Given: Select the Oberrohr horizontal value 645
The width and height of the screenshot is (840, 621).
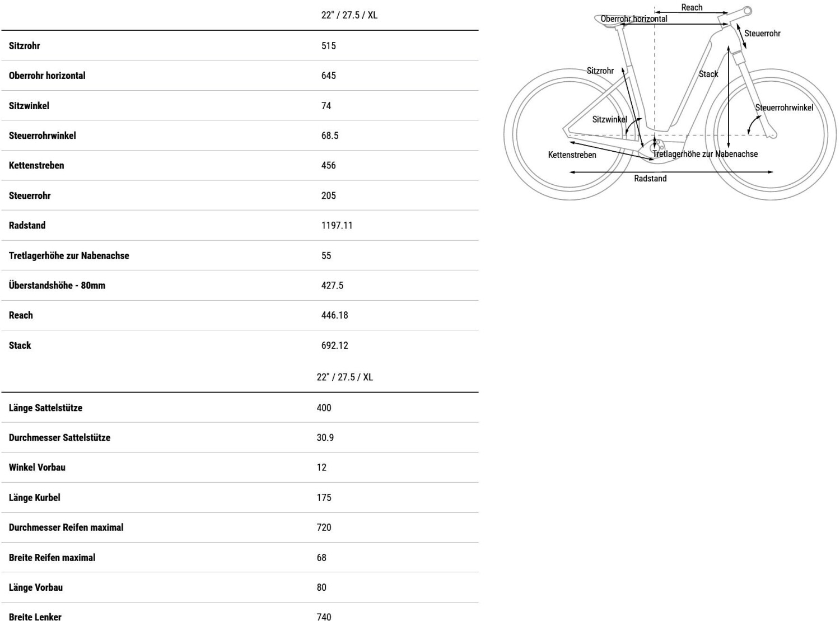Looking at the screenshot, I should tap(329, 76).
